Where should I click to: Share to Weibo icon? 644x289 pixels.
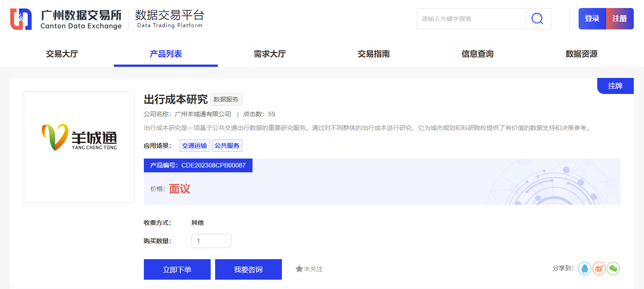(599, 269)
